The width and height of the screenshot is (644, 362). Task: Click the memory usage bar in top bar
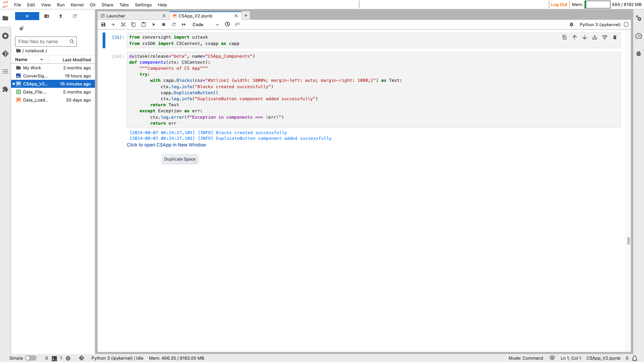[597, 5]
